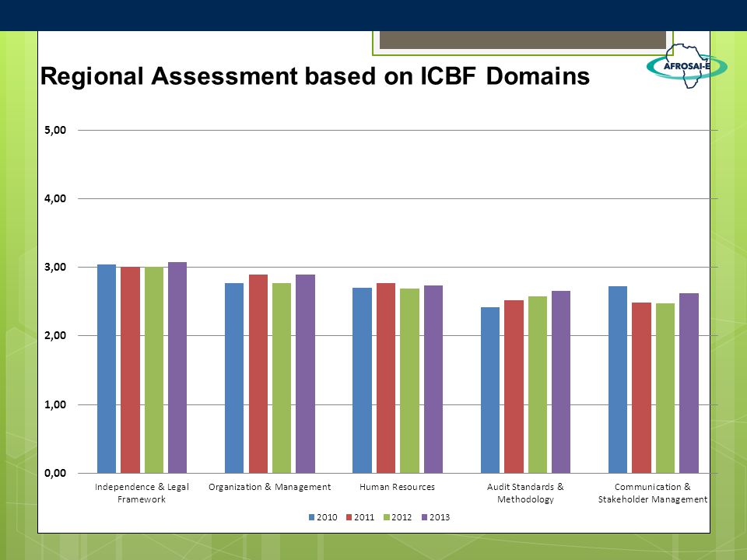Select the red 2011 bar for Communication & Stakeholder Management
747x560 pixels.
641,387
